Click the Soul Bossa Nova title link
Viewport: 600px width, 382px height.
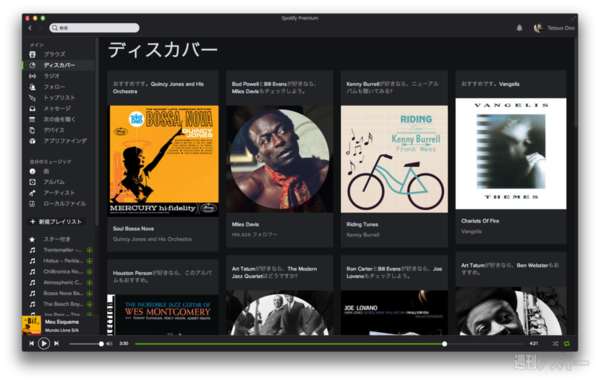(x=133, y=229)
